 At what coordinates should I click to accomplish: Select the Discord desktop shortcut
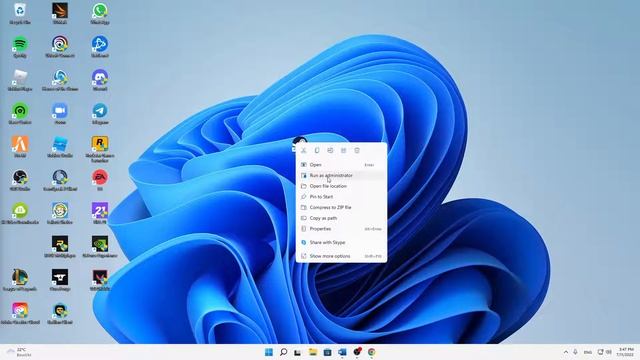pyautogui.click(x=100, y=80)
